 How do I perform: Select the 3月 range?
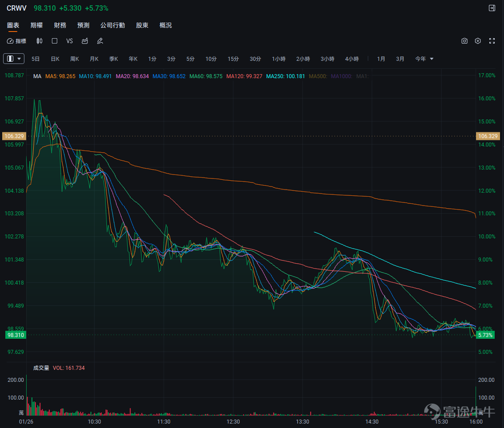click(x=400, y=59)
